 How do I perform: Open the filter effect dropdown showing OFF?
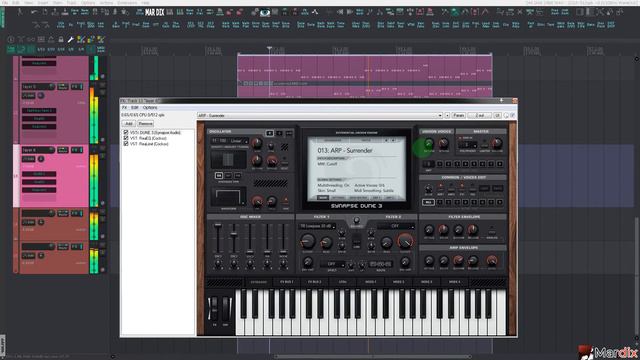tap(332, 264)
